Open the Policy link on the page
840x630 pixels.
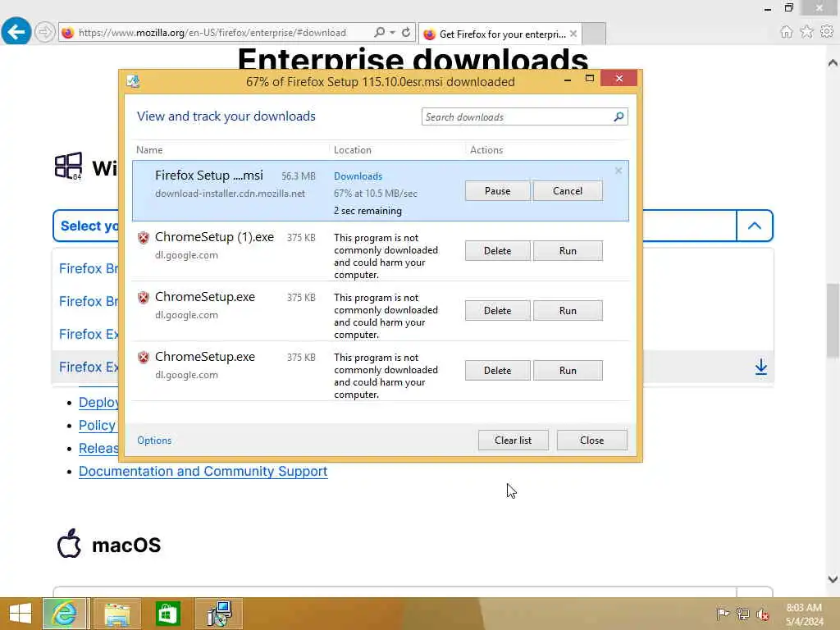pyautogui.click(x=98, y=426)
